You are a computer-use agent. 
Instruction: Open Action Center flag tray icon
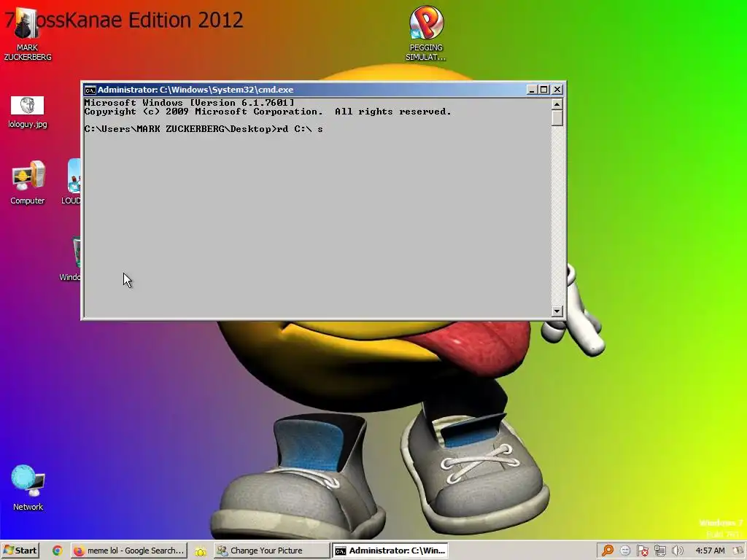click(x=642, y=551)
